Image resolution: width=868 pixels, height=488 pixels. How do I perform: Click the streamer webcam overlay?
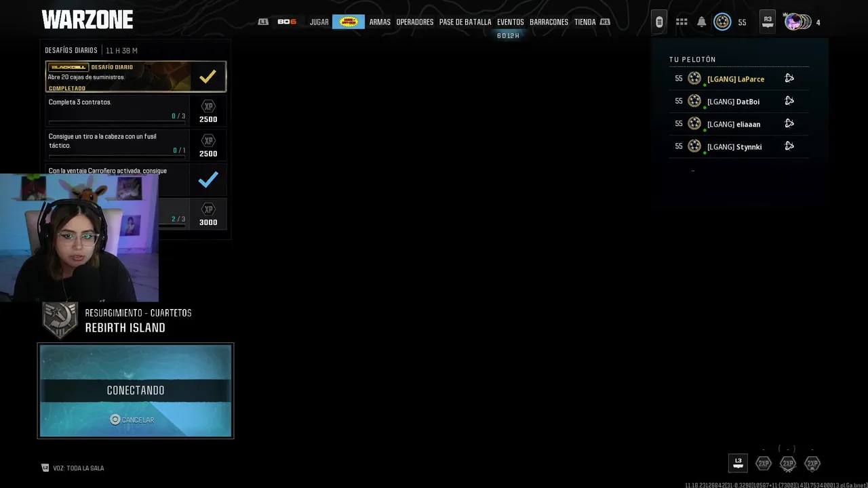tap(79, 237)
